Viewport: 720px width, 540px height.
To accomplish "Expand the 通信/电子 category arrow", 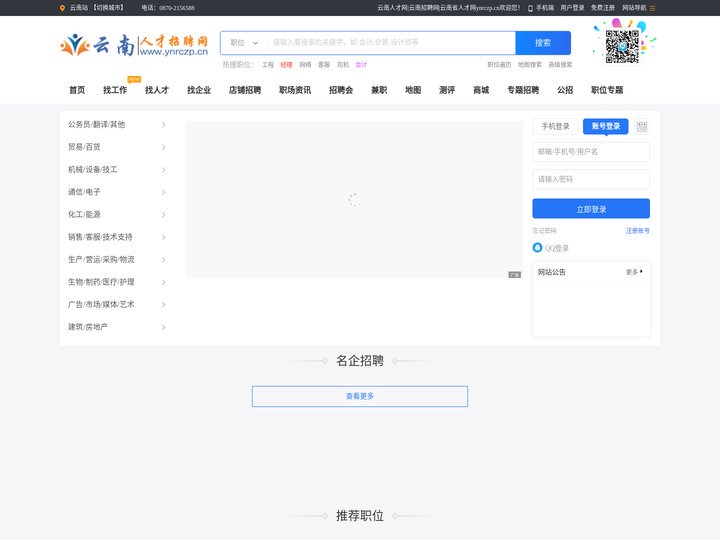I will [163, 192].
